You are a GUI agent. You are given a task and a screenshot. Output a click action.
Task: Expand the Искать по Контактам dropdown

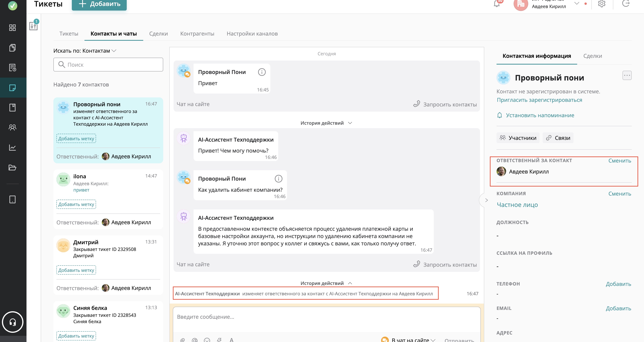pos(114,51)
